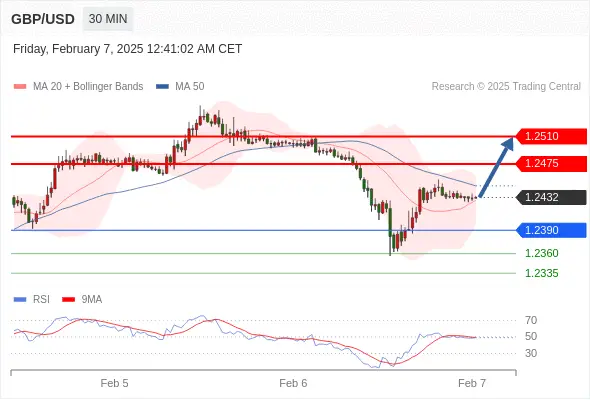
Task: Select the GBP/USD pair title
Action: (x=43, y=19)
